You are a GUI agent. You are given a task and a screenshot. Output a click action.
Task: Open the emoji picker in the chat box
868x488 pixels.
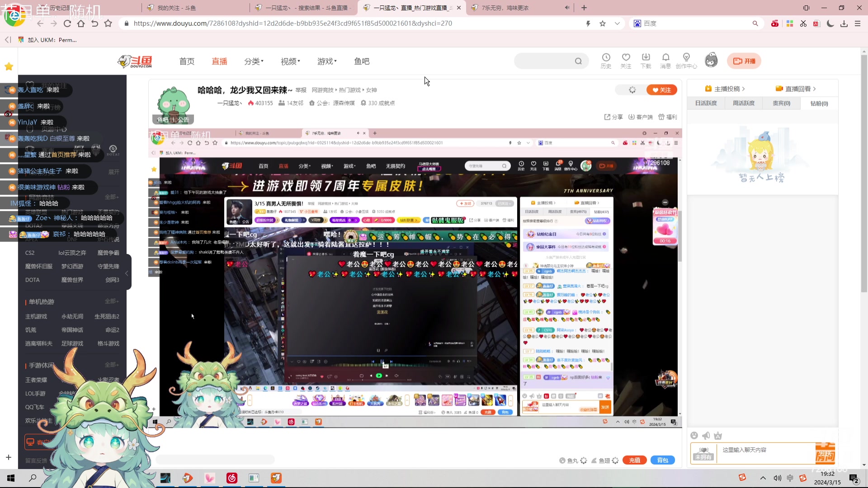694,435
